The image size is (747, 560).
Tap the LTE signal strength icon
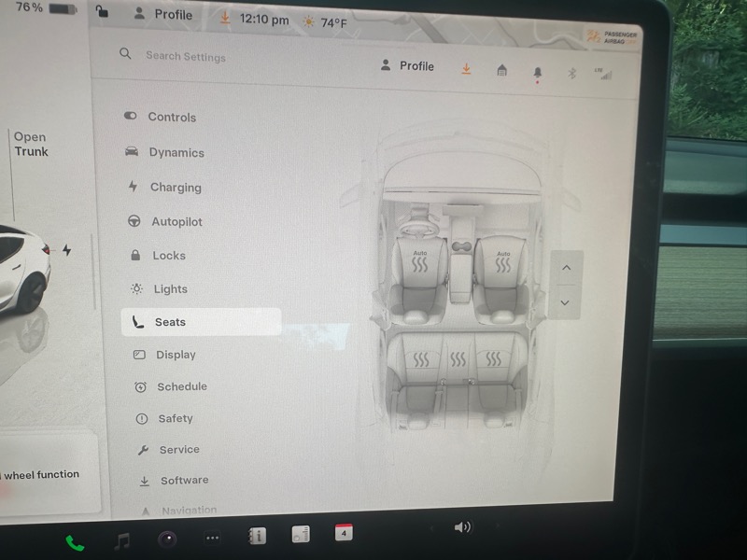point(603,74)
